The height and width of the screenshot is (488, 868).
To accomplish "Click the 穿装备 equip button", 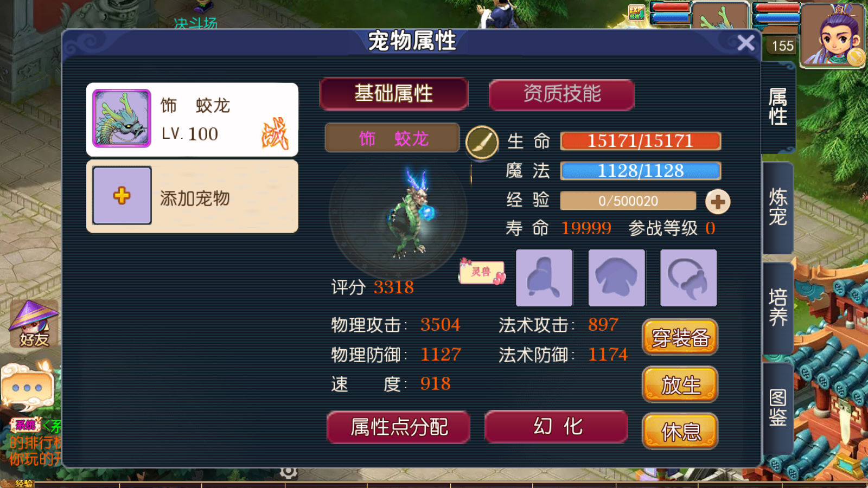I will (680, 337).
